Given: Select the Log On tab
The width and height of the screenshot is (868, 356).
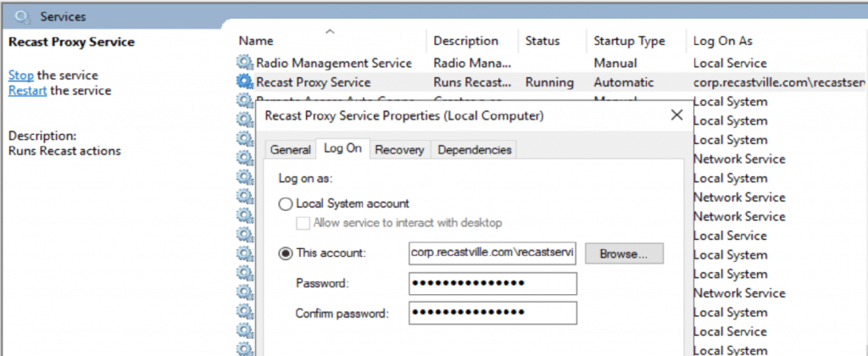Looking at the screenshot, I should (x=342, y=148).
